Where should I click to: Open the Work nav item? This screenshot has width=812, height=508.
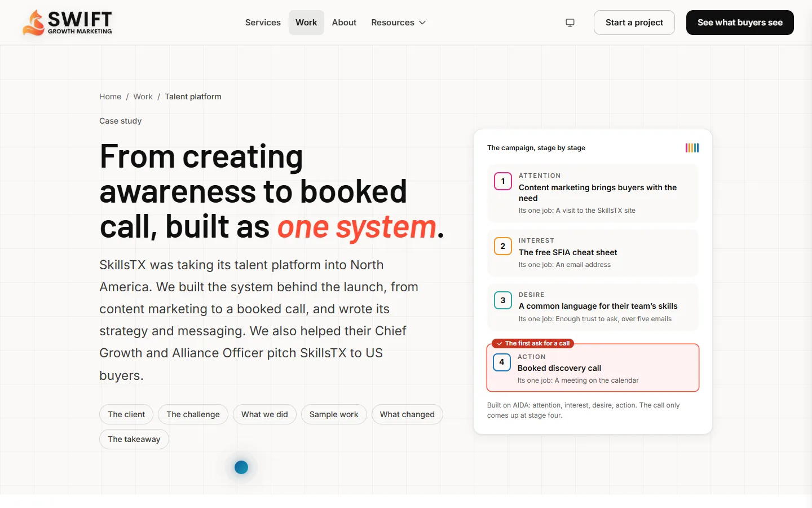(x=306, y=23)
